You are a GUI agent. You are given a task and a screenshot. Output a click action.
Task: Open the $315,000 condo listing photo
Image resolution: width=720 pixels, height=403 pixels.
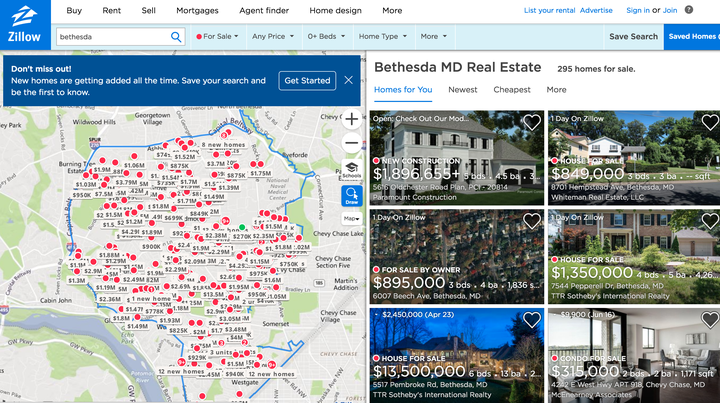(634, 355)
